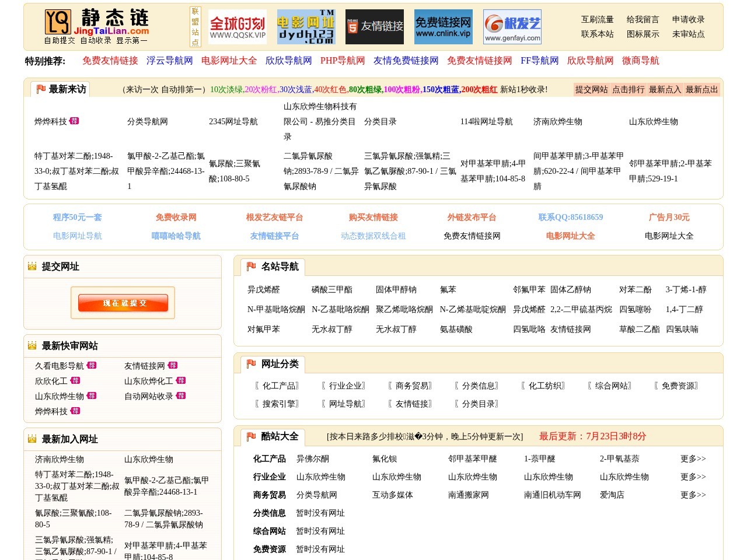Click the 久看电影导航 site link
The width and height of the screenshot is (747, 560).
click(x=60, y=366)
